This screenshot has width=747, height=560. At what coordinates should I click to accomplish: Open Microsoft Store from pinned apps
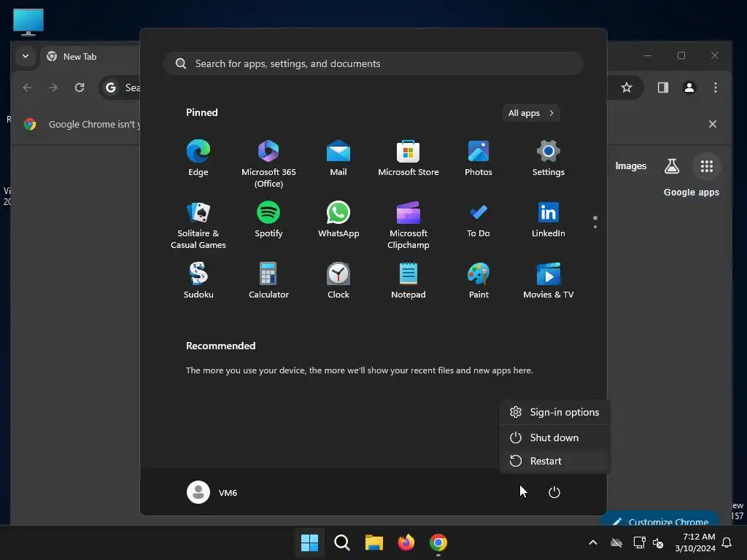click(x=409, y=158)
